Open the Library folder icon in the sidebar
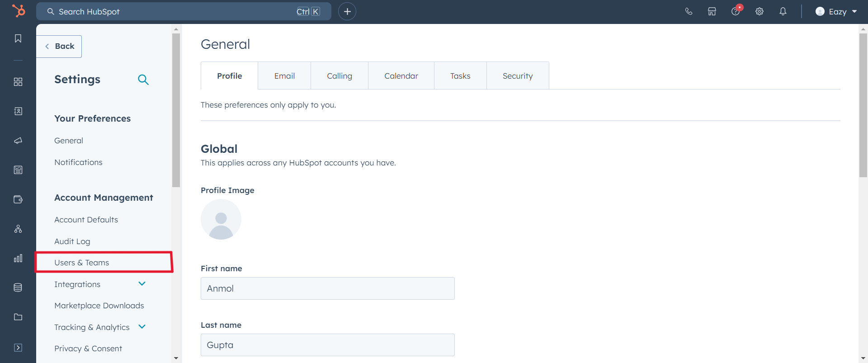868x363 pixels. tap(18, 317)
